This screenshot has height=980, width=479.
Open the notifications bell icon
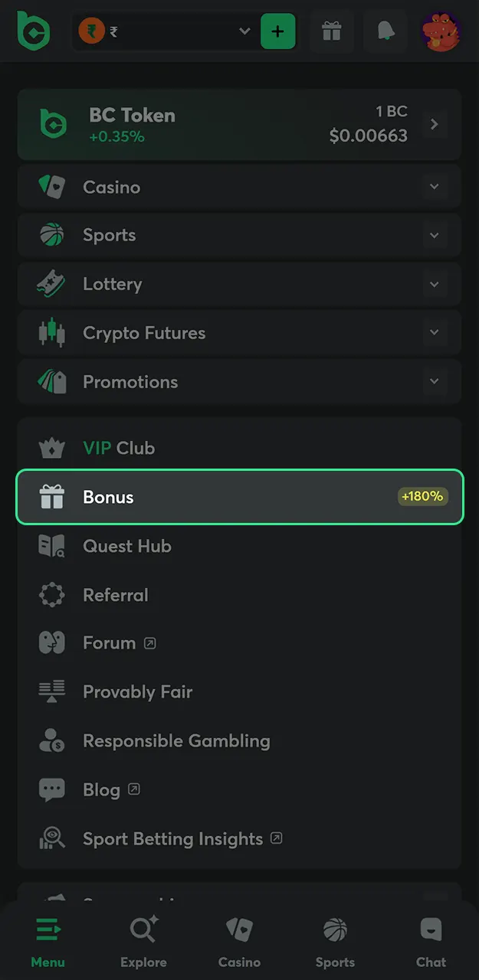tap(385, 31)
